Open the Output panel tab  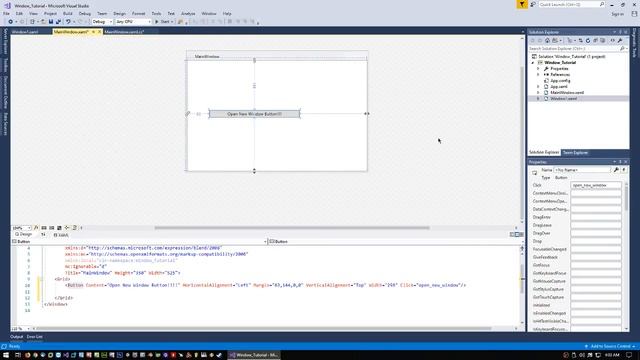click(x=17, y=337)
